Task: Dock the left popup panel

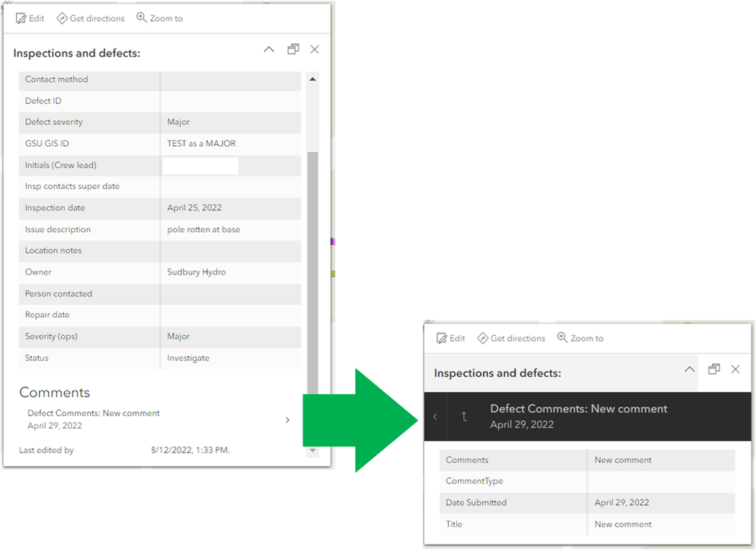Action: tap(293, 49)
